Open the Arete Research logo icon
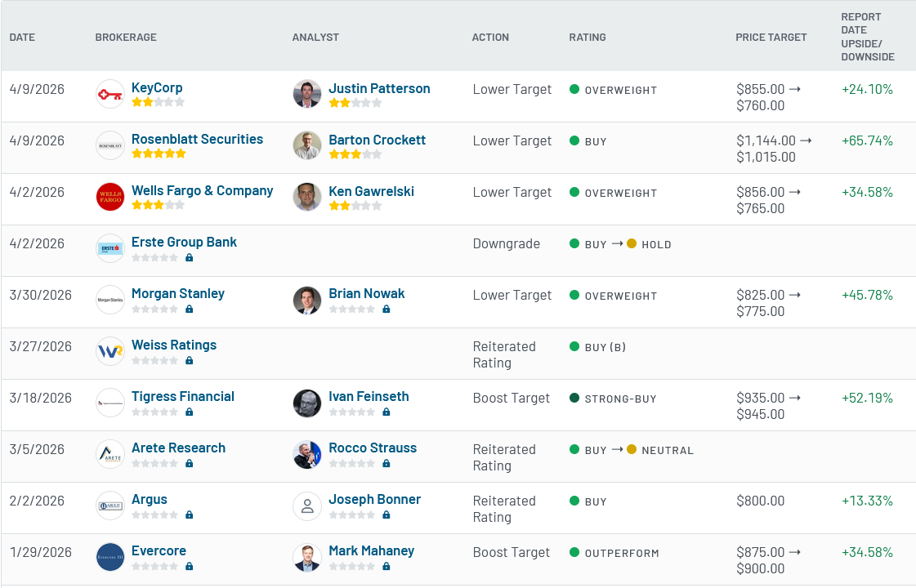916x588 pixels. pos(109,454)
